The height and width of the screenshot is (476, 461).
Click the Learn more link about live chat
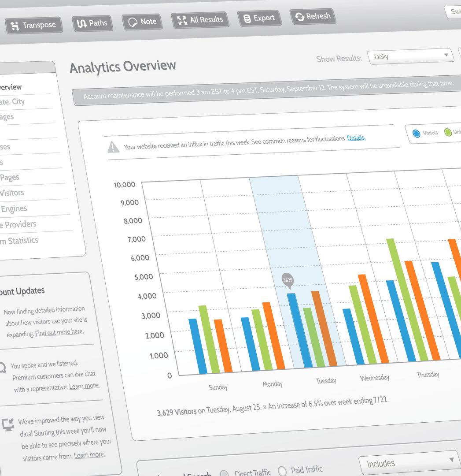tap(84, 386)
